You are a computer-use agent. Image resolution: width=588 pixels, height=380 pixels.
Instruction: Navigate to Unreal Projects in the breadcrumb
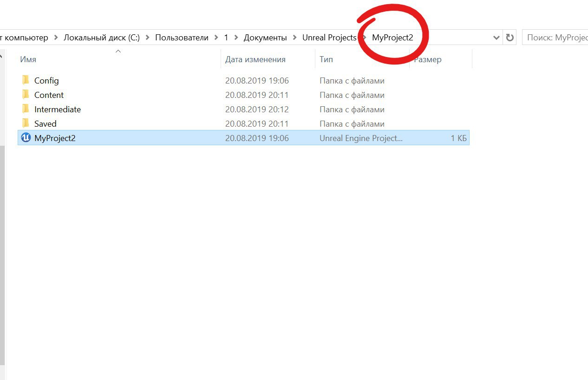329,38
